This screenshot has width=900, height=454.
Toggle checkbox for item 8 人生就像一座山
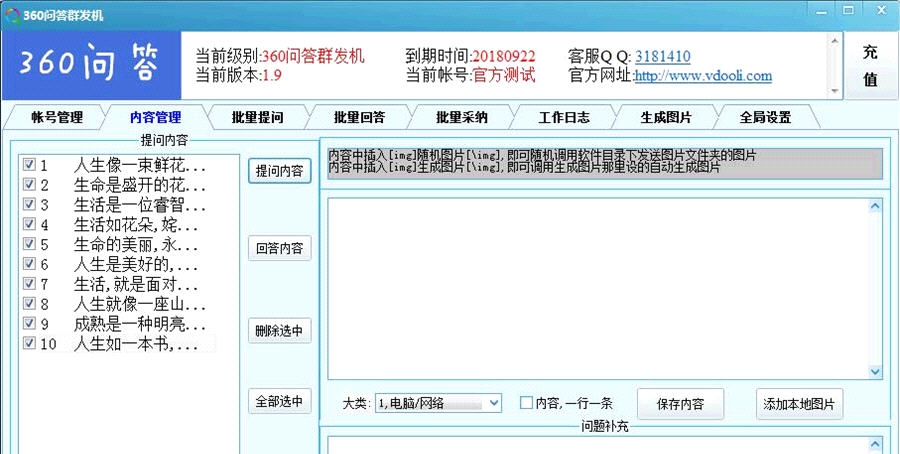(29, 304)
